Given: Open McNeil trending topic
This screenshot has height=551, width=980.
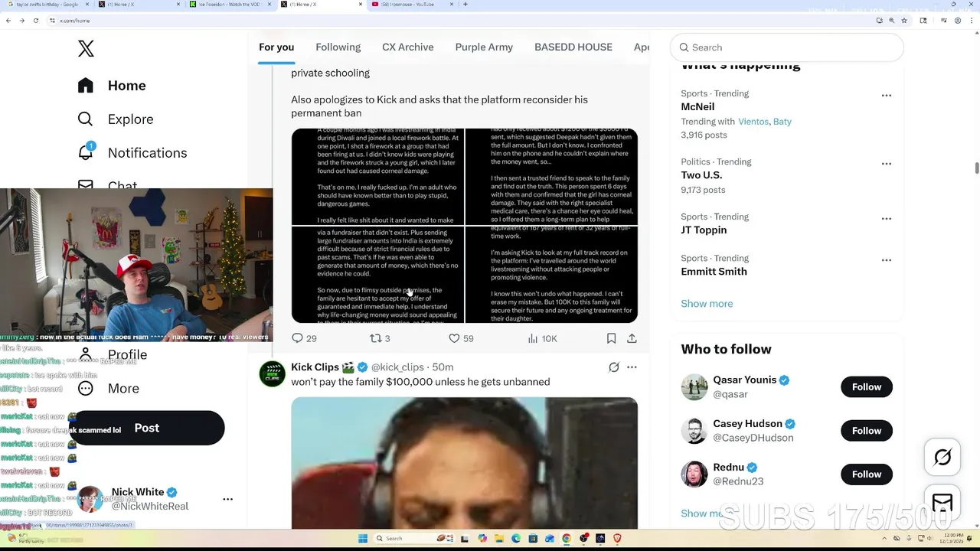Looking at the screenshot, I should click(x=697, y=107).
